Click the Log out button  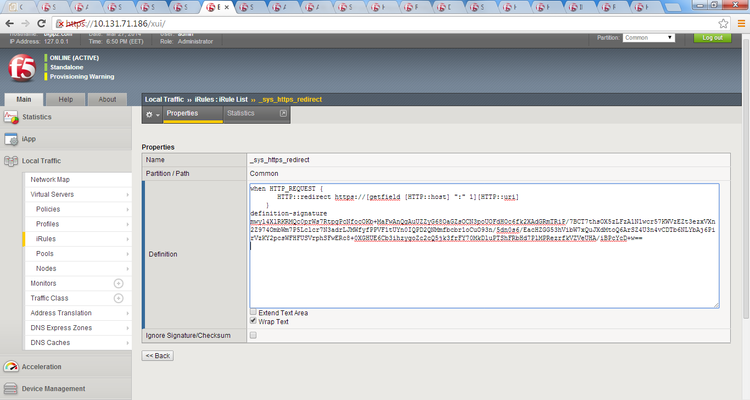coord(712,37)
